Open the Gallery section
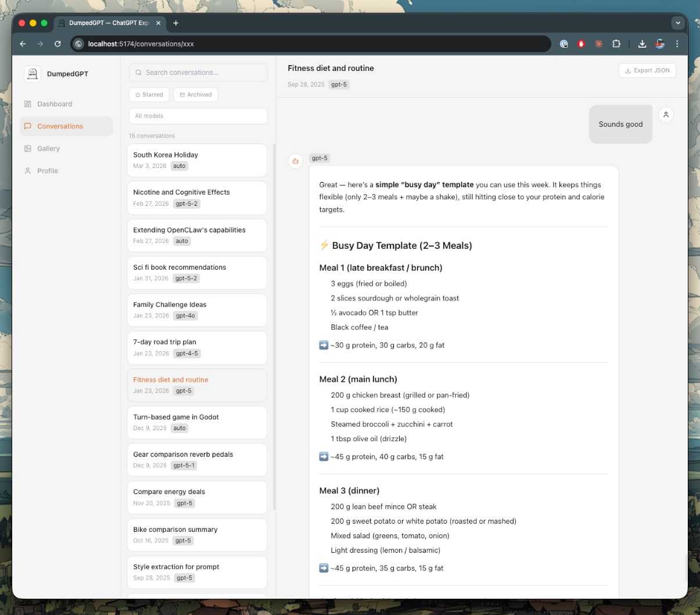This screenshot has height=615, width=700. pyautogui.click(x=48, y=149)
